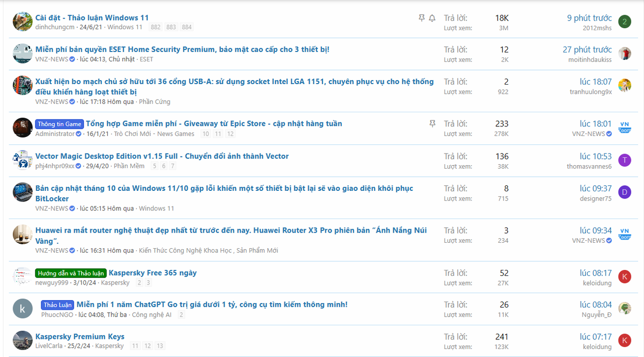Open Administrator avatar on Epic Store thread
Viewport: 644px width, 357px height.
[x=23, y=127]
